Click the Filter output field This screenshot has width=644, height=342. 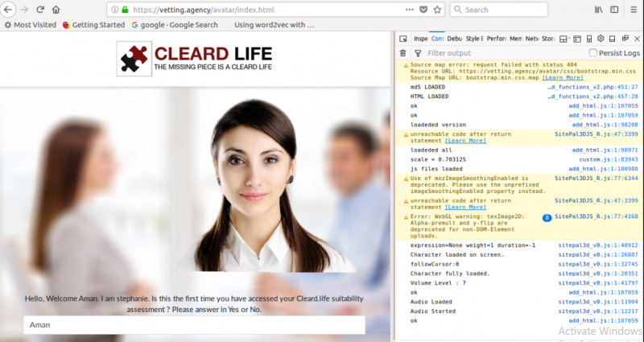[x=506, y=53]
